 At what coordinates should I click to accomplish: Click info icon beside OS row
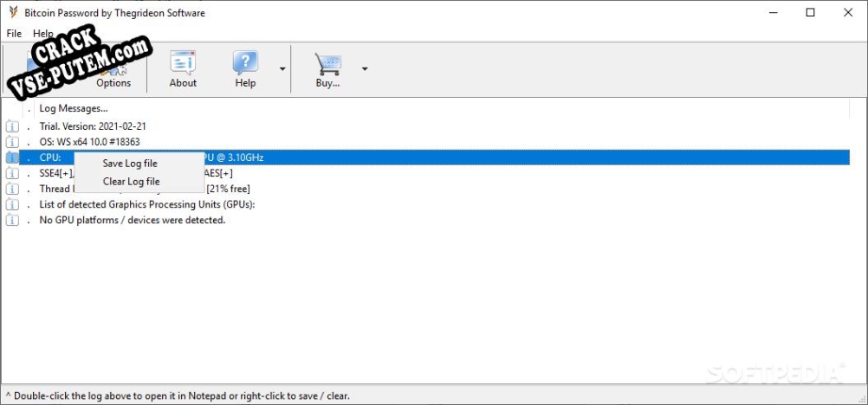point(12,142)
